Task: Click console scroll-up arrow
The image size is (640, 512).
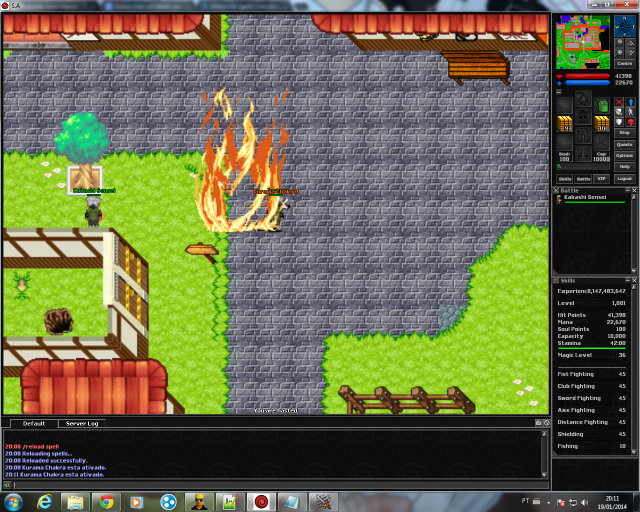Action: [x=544, y=434]
